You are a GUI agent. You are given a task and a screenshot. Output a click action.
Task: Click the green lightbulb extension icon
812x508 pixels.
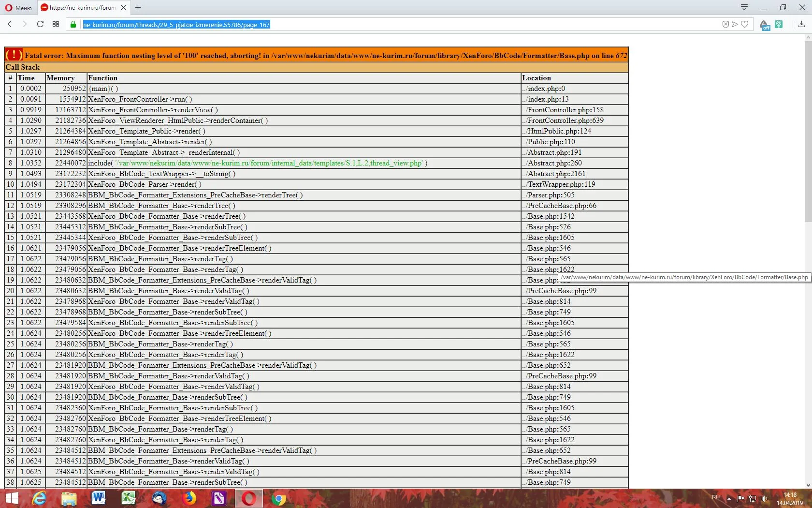779,24
